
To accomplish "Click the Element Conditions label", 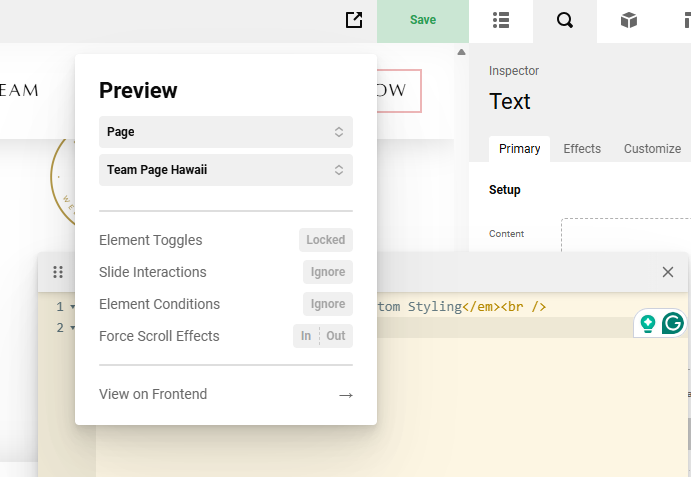I will (x=160, y=304).
